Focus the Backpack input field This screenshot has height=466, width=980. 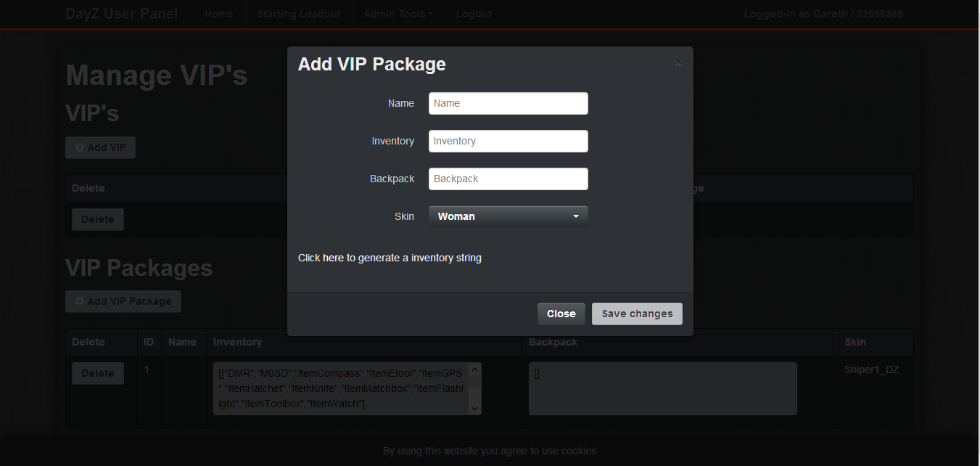coord(508,179)
